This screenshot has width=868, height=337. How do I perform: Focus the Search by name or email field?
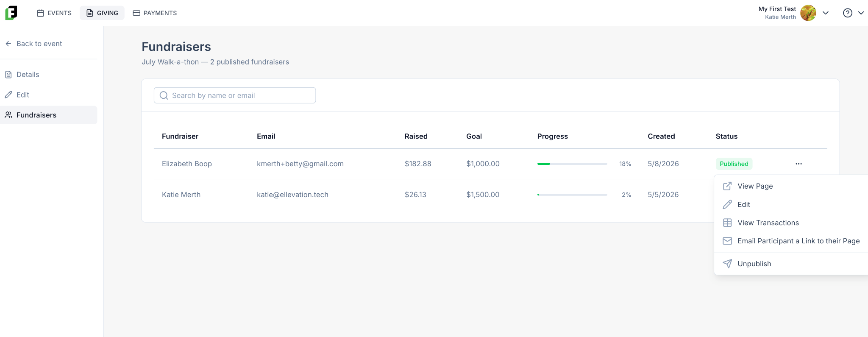tap(235, 95)
